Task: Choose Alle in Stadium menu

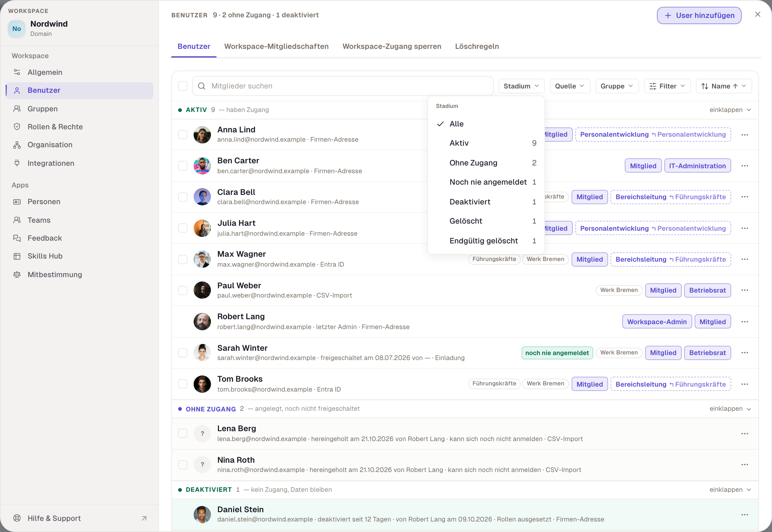Action: coord(486,124)
